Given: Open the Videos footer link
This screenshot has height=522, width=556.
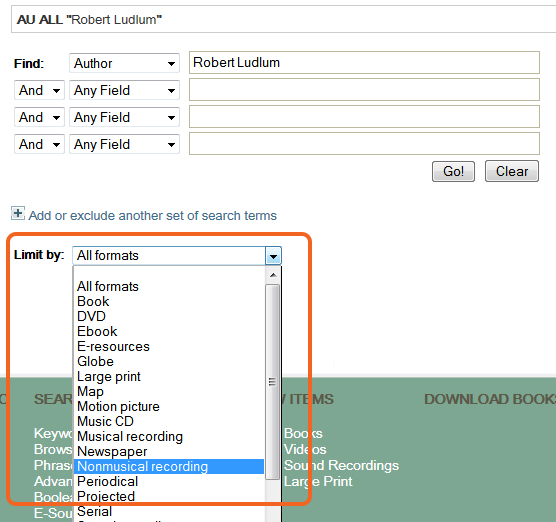Looking at the screenshot, I should coord(305,449).
